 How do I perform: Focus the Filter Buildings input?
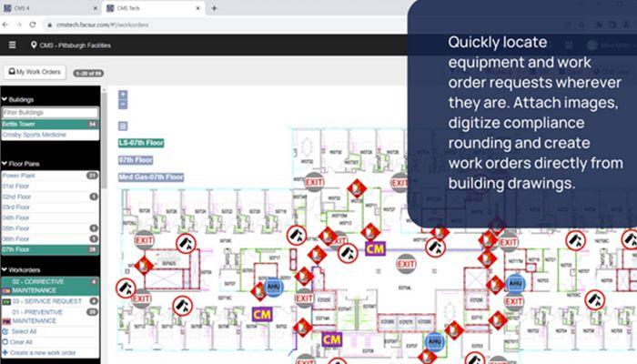tap(50, 113)
